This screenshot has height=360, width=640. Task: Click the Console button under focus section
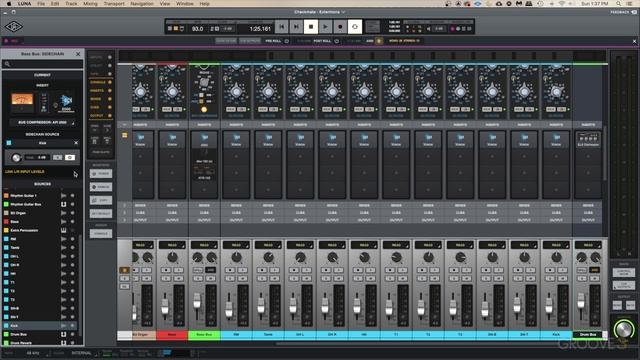101,234
